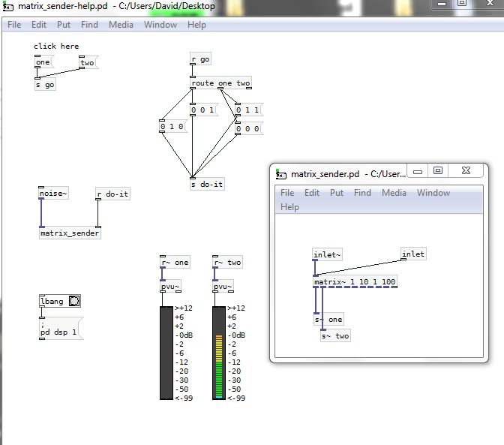Click the '0 0 1' message box
The height and width of the screenshot is (445, 504).
tap(202, 110)
